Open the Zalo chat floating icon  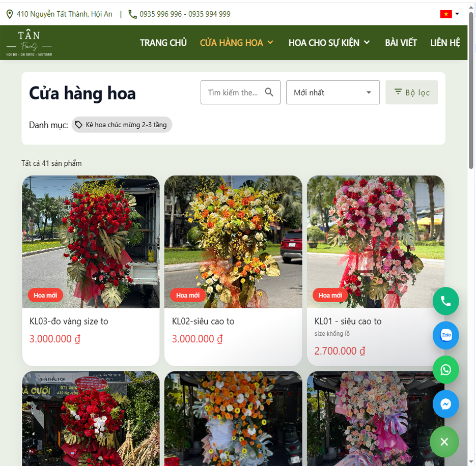click(x=445, y=335)
